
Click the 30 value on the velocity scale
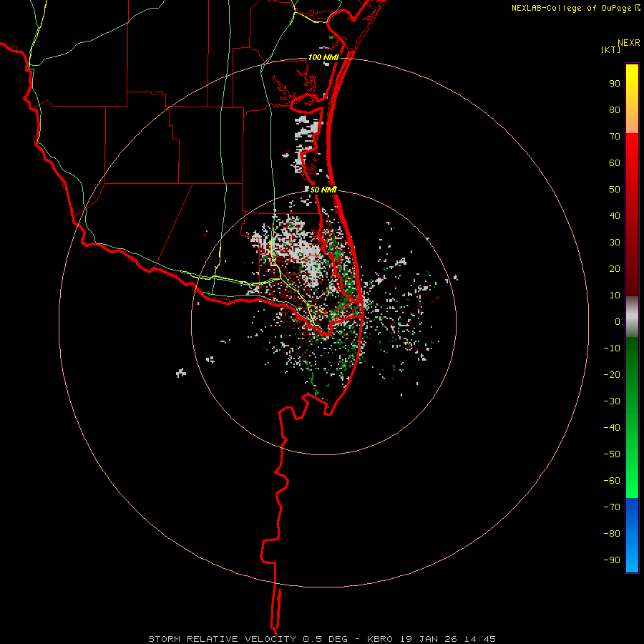coord(615,243)
